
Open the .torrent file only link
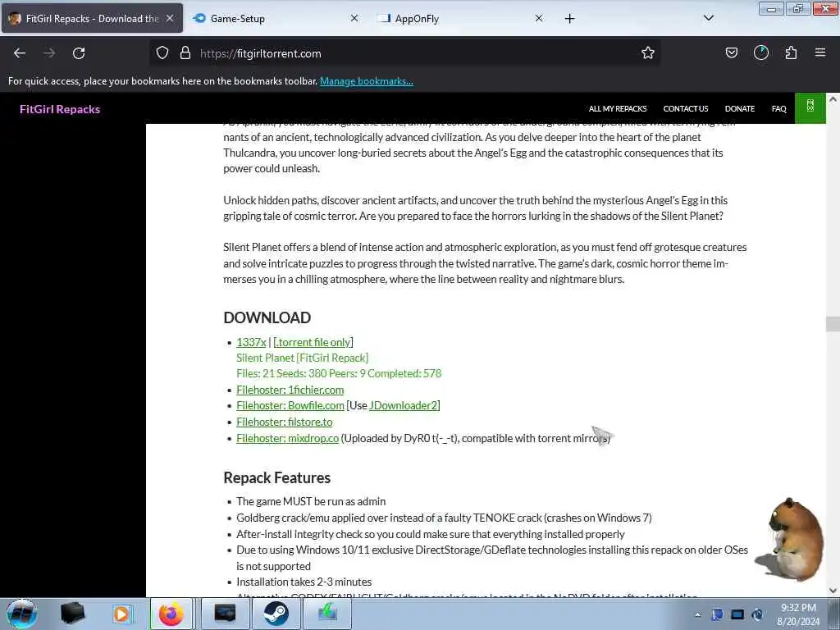(x=313, y=342)
